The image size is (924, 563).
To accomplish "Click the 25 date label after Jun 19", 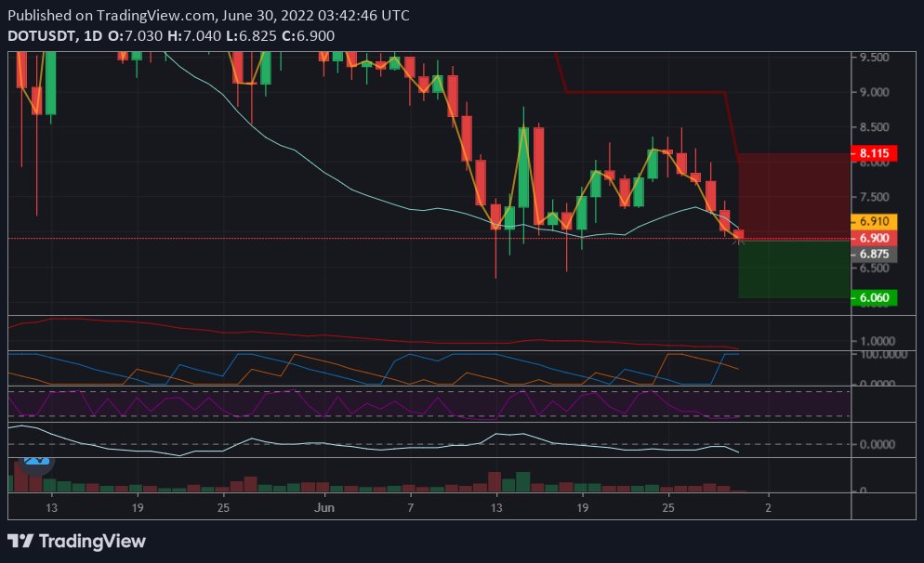I will [x=667, y=507].
